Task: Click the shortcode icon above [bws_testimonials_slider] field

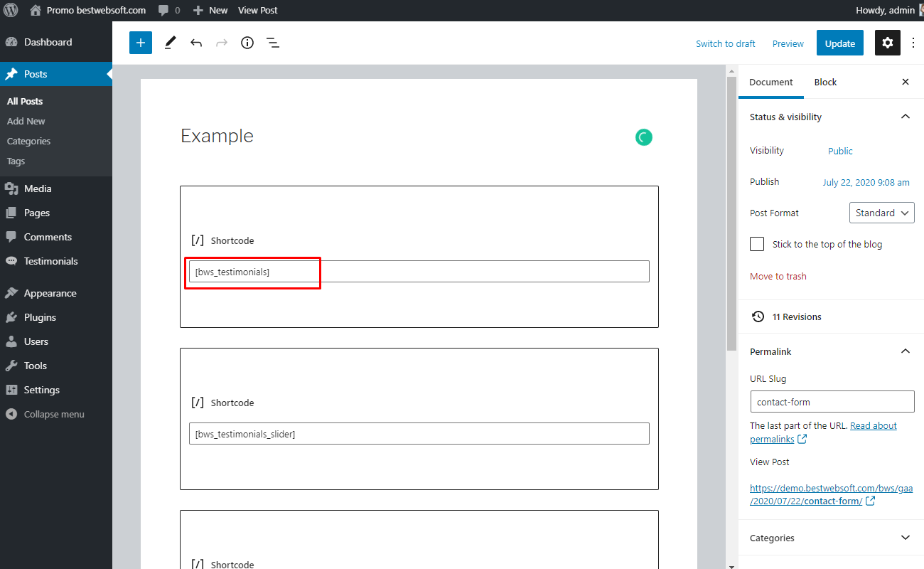Action: (198, 403)
